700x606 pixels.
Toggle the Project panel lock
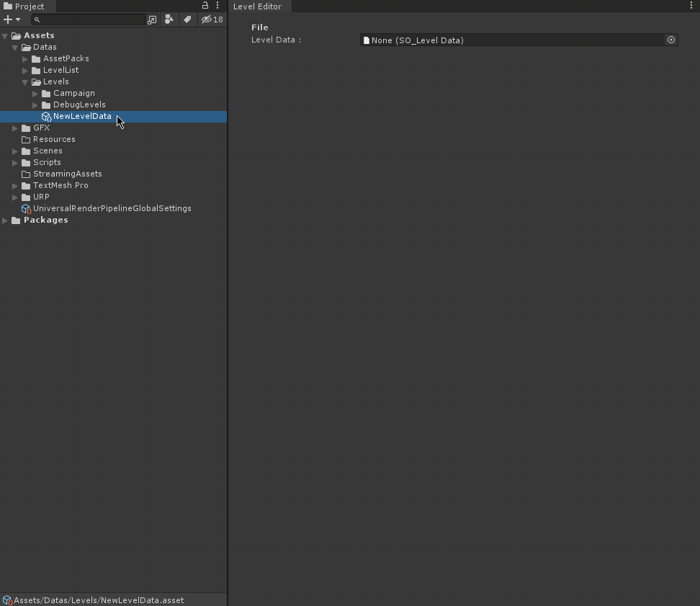pyautogui.click(x=205, y=6)
